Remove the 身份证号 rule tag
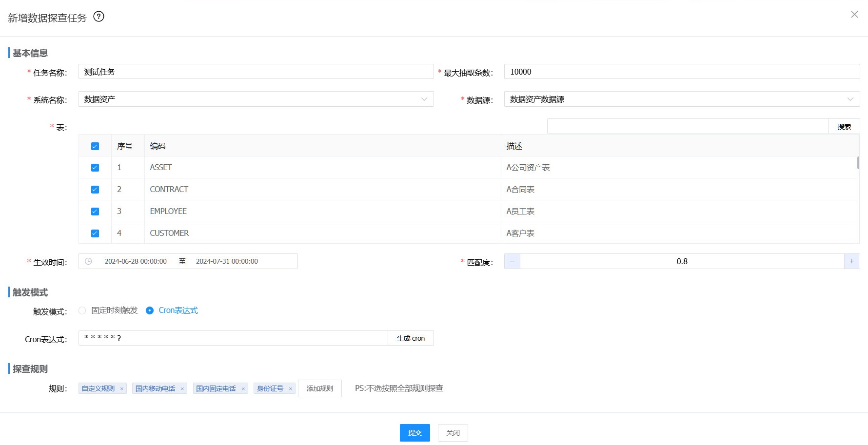Viewport: 868px width, 445px height. click(x=290, y=389)
